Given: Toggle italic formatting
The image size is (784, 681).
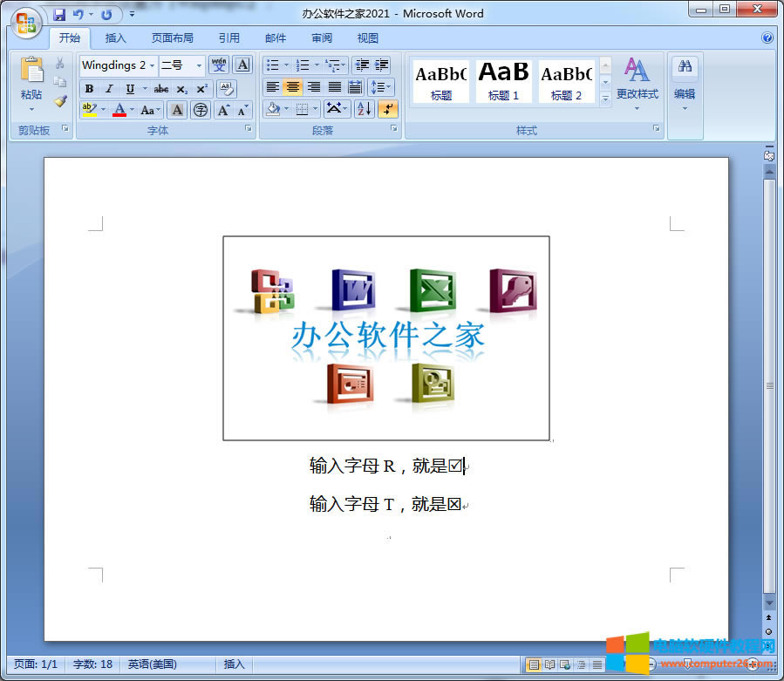Looking at the screenshot, I should [109, 89].
